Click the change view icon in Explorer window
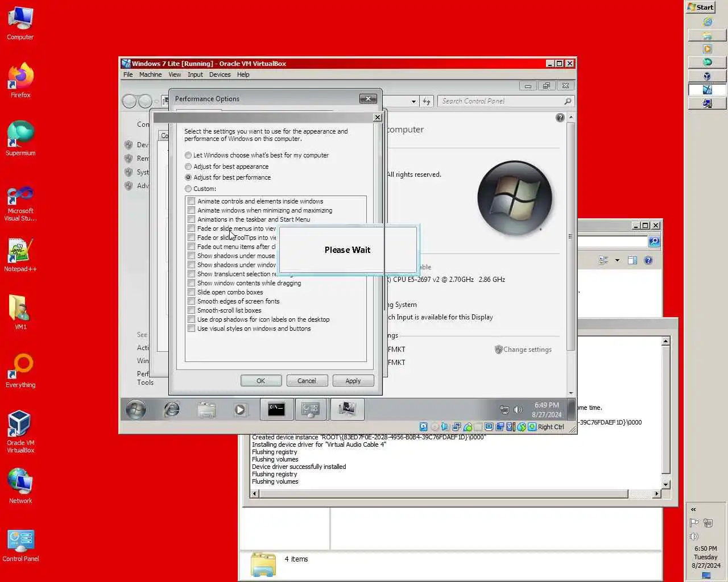 click(x=603, y=260)
